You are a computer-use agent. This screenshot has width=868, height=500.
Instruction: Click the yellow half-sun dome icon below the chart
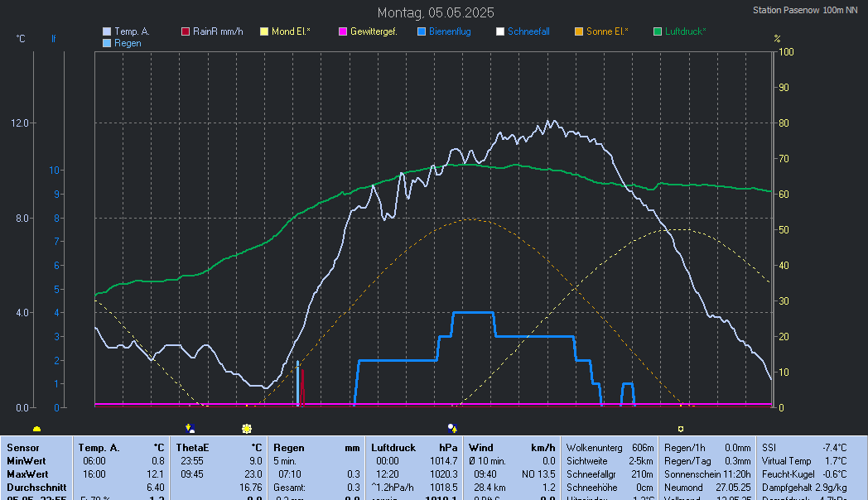pyautogui.click(x=36, y=429)
